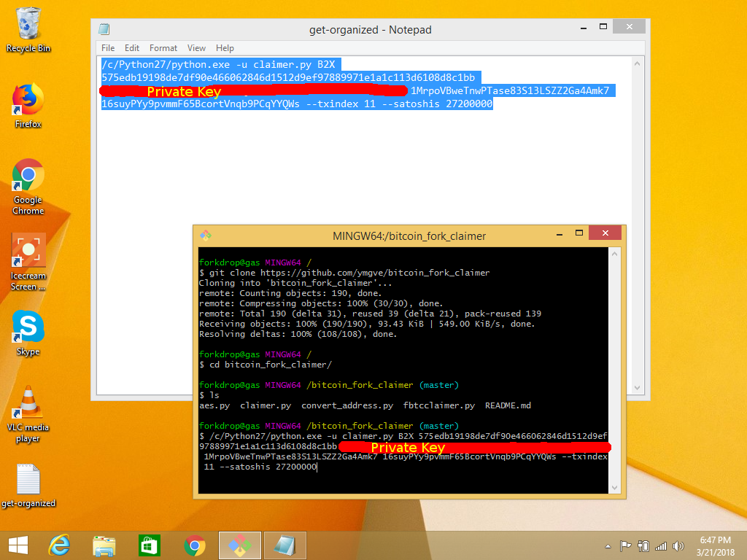This screenshot has height=560, width=747.
Task: Launch Skype from the desktop
Action: click(x=28, y=327)
